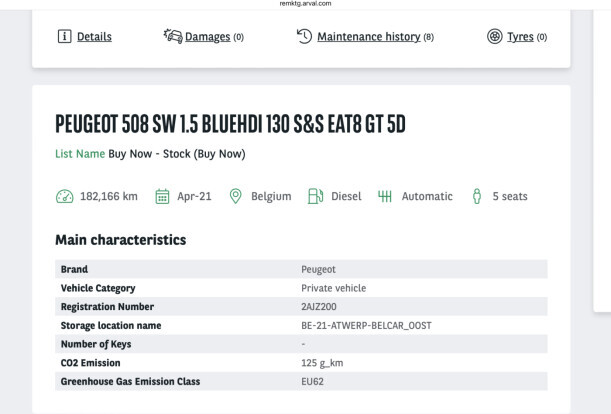Click the 125 g_km emission value

click(322, 363)
